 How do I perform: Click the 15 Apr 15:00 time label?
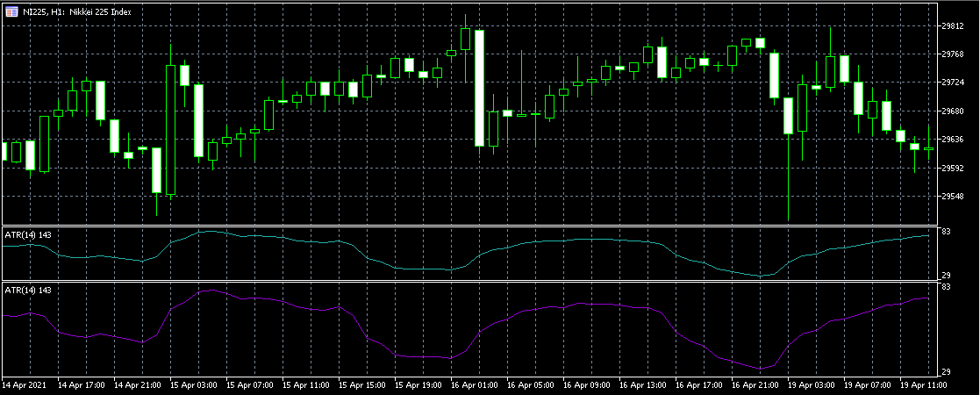[x=360, y=385]
